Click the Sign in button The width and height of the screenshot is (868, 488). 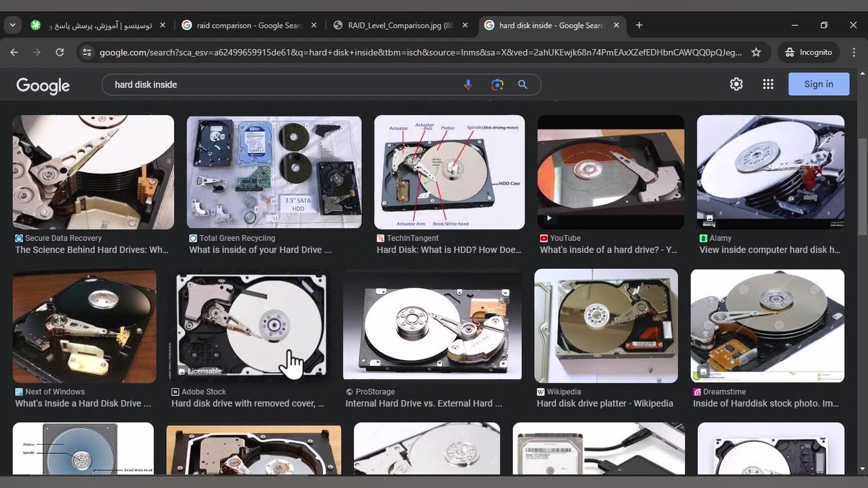pyautogui.click(x=818, y=84)
